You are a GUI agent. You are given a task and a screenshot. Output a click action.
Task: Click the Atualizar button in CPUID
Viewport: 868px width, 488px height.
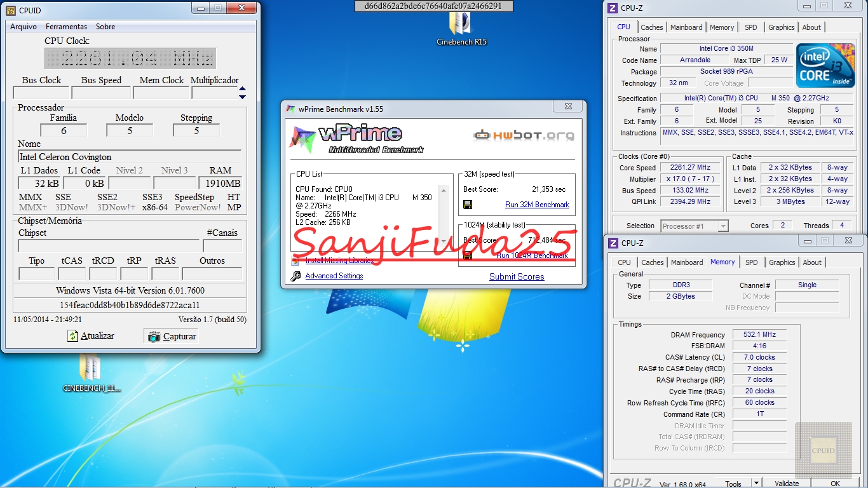[92, 336]
